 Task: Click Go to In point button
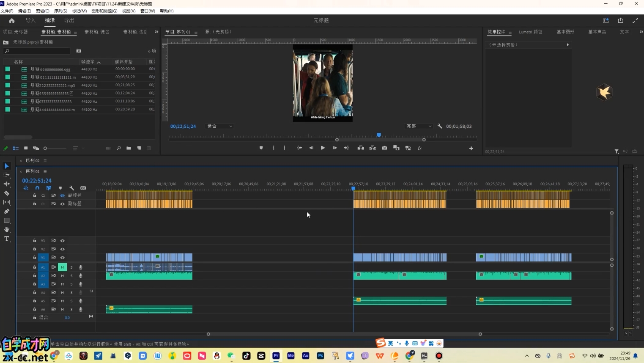pos(299,148)
